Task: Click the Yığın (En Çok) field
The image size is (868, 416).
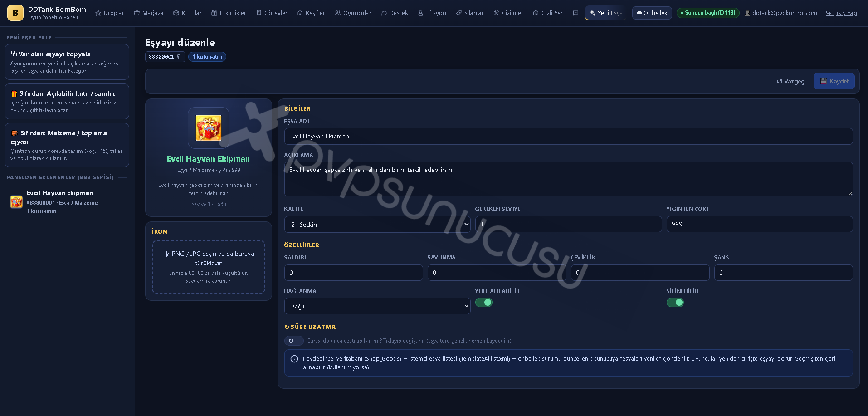Action: 760,224
